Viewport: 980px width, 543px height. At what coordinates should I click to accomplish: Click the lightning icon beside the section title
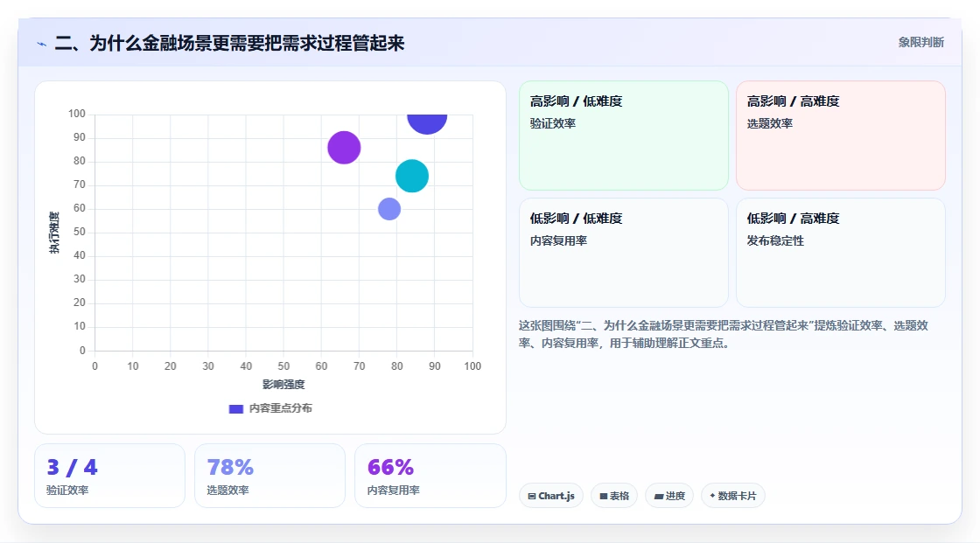[42, 44]
